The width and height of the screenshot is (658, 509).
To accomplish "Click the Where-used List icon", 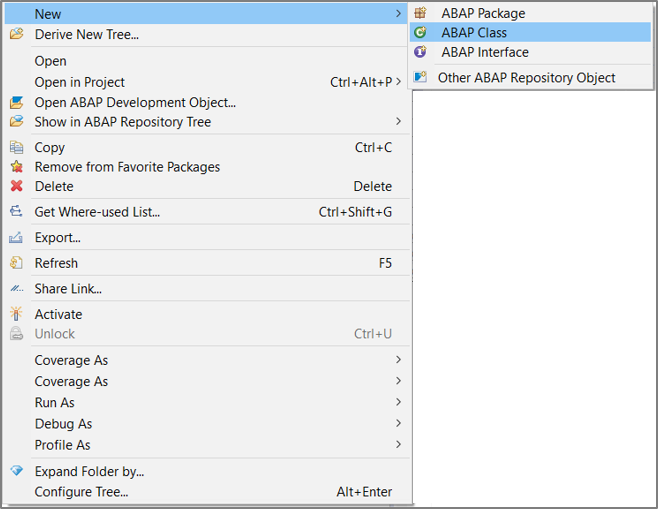I will point(16,211).
